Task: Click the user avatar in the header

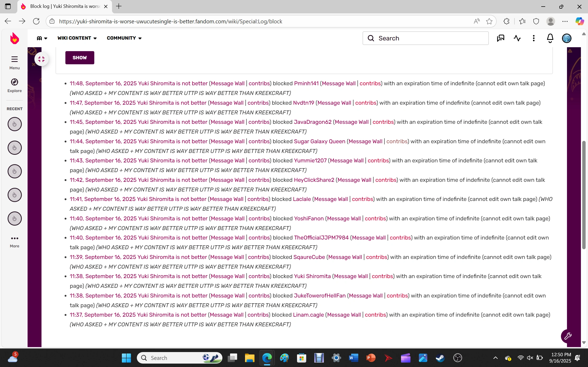Action: tap(566, 38)
